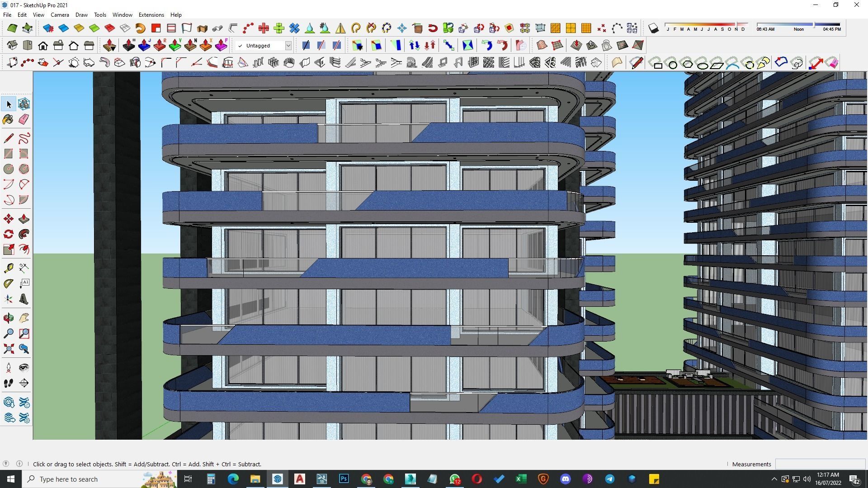Click the blue J push pull icon
This screenshot has height=488, width=868.
[x=144, y=46]
